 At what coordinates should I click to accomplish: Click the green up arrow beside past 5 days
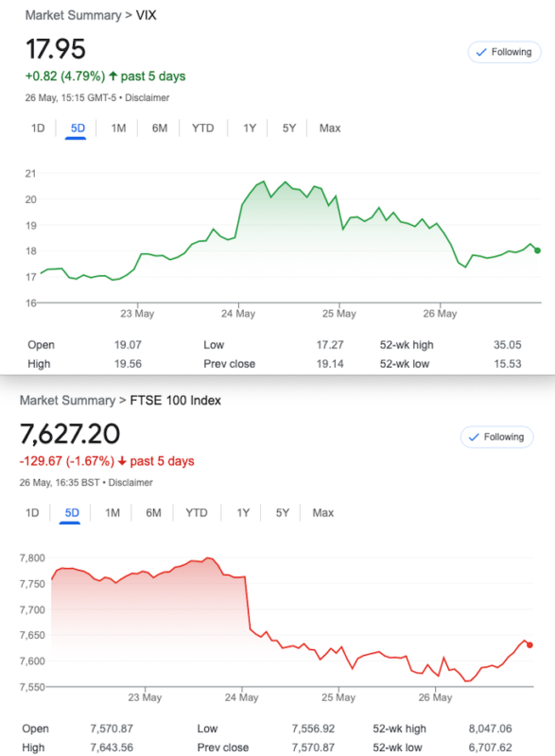[x=113, y=76]
